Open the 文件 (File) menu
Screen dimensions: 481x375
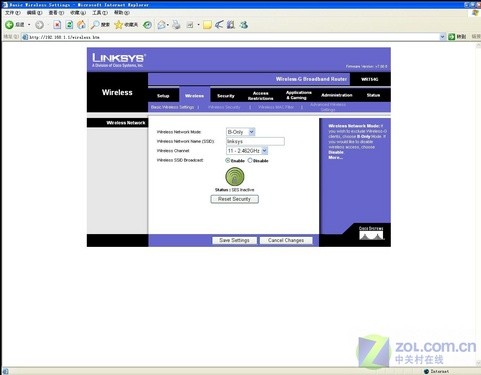(12, 13)
